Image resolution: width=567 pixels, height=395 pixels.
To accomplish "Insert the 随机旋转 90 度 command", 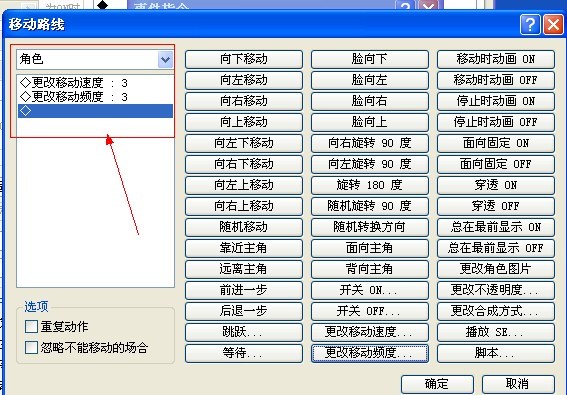I will (x=370, y=206).
